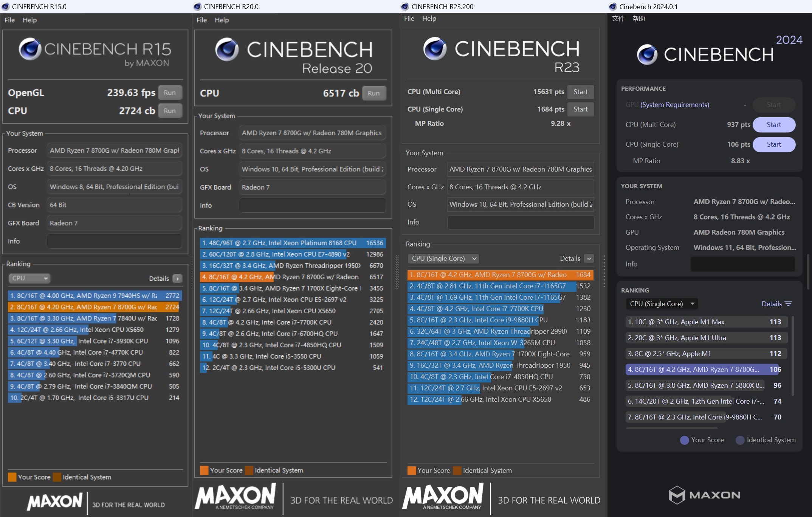Viewport: 812px width, 517px height.
Task: Open CPU (Single Core) dropdown in R23 ranking
Action: pyautogui.click(x=443, y=258)
